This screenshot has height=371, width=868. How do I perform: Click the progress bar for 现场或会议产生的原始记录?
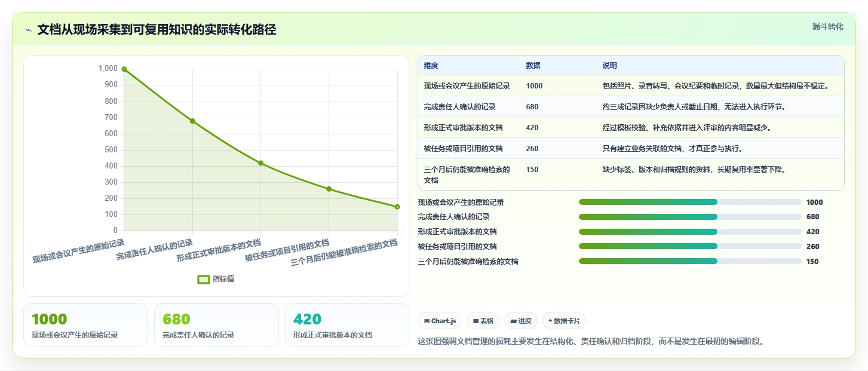point(690,202)
